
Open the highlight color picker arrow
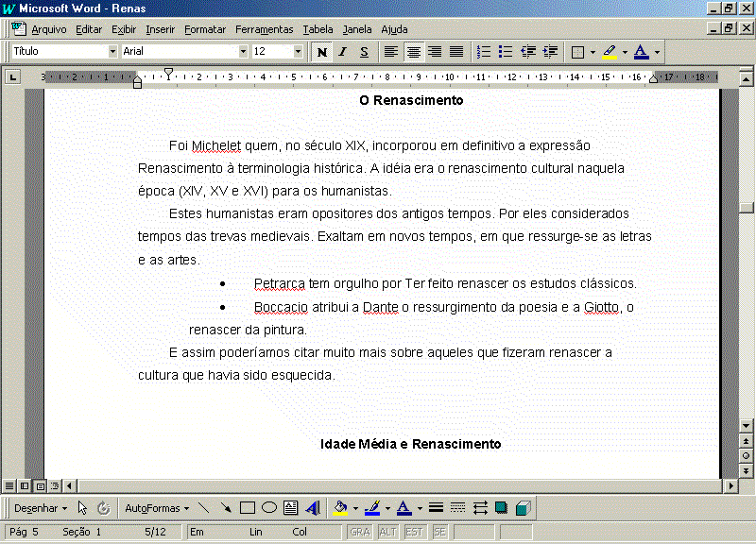coord(625,52)
